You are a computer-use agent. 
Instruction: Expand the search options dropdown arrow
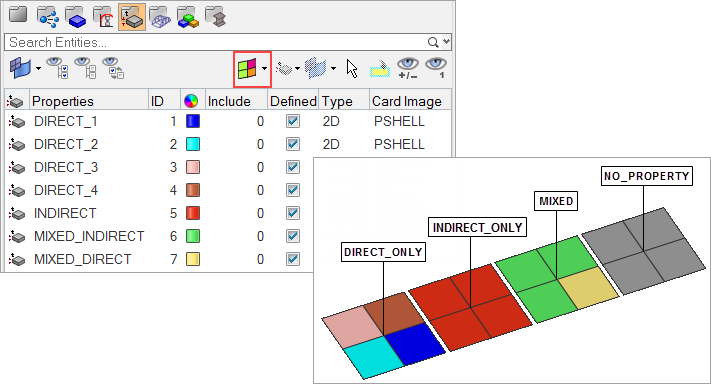[446, 42]
